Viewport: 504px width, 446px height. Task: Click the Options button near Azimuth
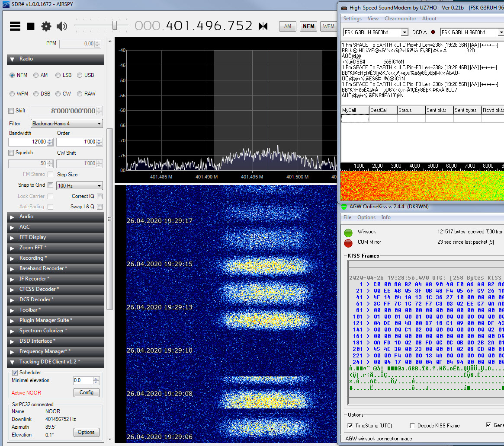tap(86, 433)
